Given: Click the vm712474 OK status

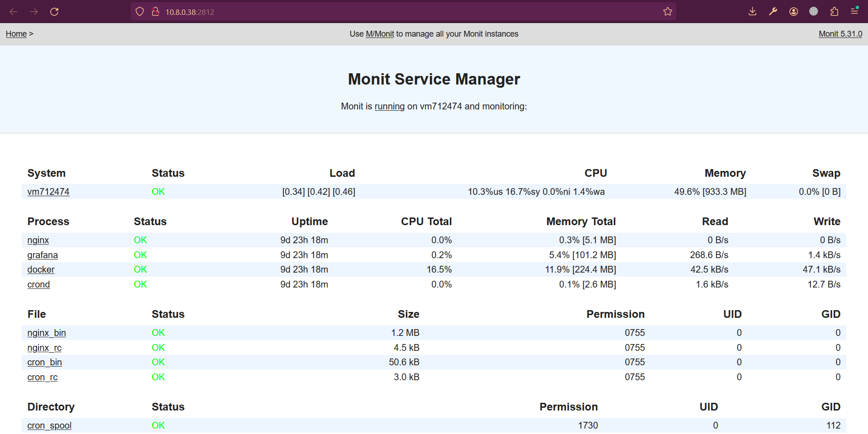Looking at the screenshot, I should (x=158, y=192).
